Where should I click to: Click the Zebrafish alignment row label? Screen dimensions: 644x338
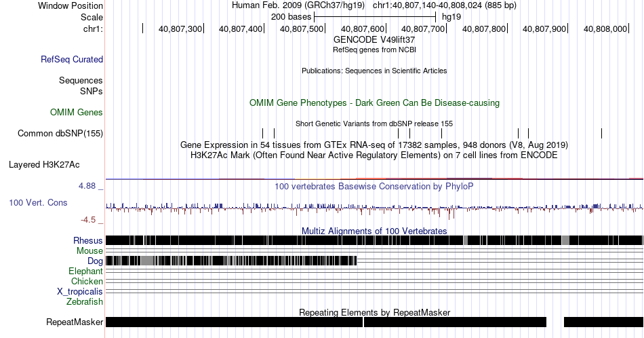[85, 301]
